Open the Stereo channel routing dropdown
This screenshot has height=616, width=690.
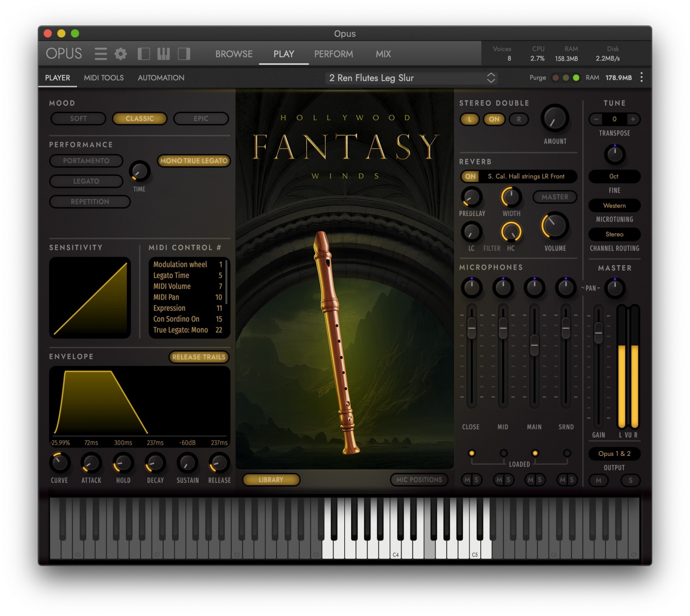point(614,234)
